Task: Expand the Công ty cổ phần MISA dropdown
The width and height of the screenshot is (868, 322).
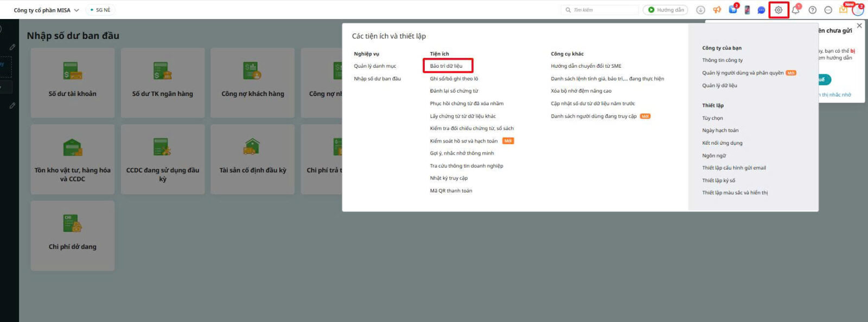Action: [76, 10]
